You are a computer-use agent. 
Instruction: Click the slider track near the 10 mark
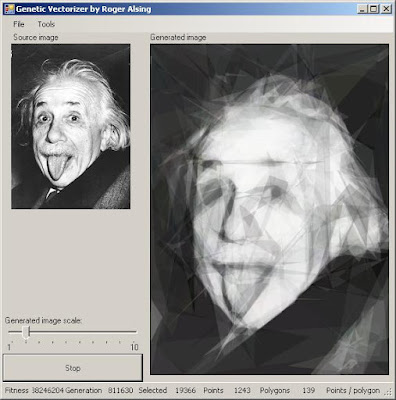(x=133, y=332)
